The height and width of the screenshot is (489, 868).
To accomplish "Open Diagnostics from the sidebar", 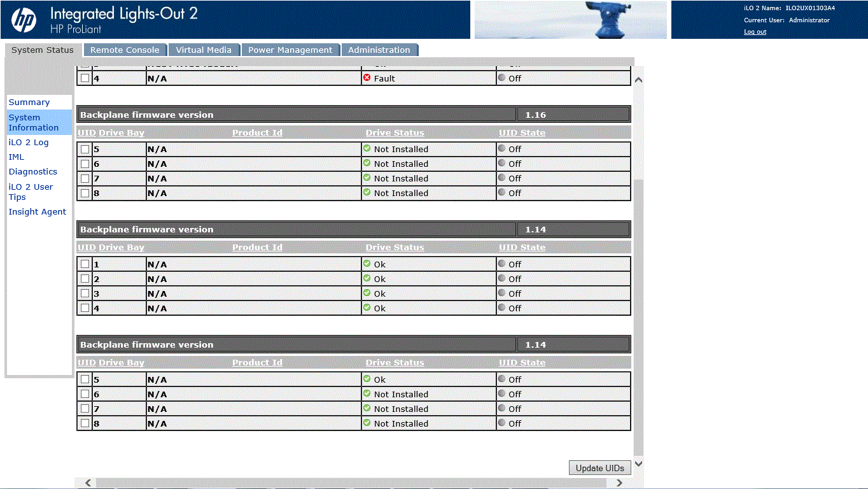I will [33, 171].
